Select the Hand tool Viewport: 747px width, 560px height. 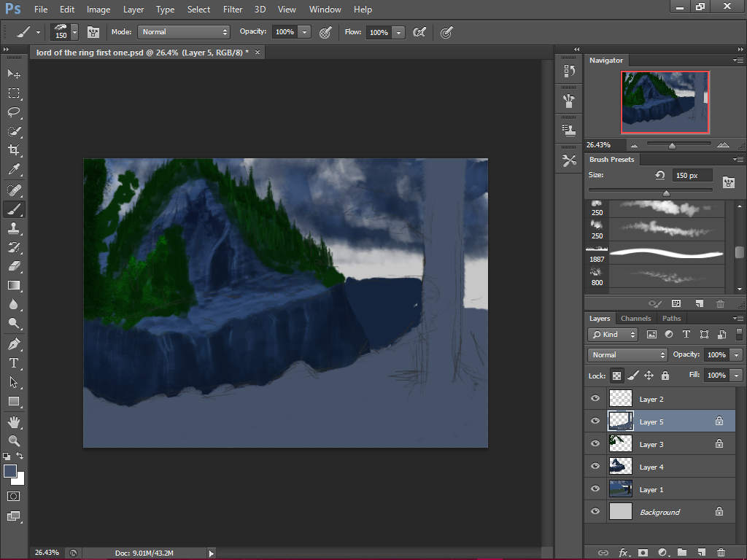point(14,422)
